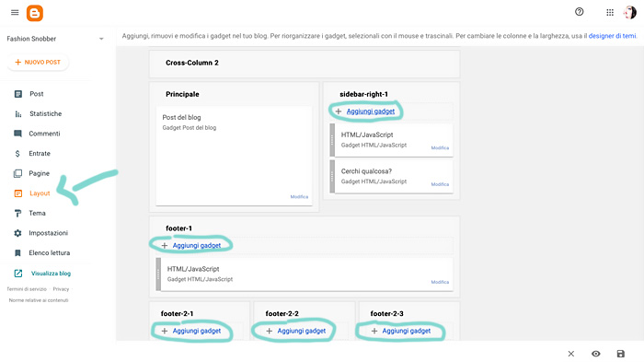Edit footer-1 HTML/JavaScript gadget via Modifica
Image resolution: width=644 pixels, height=362 pixels.
pyautogui.click(x=440, y=282)
